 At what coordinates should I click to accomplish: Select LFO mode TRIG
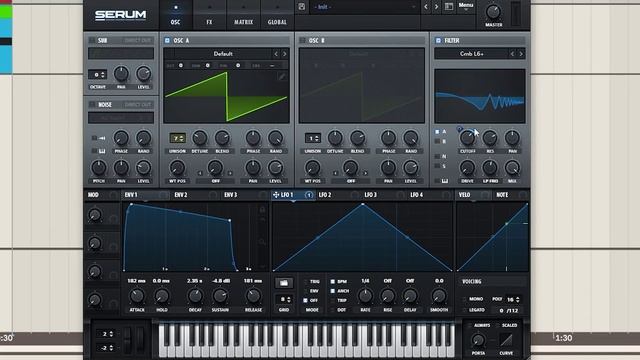click(x=305, y=282)
